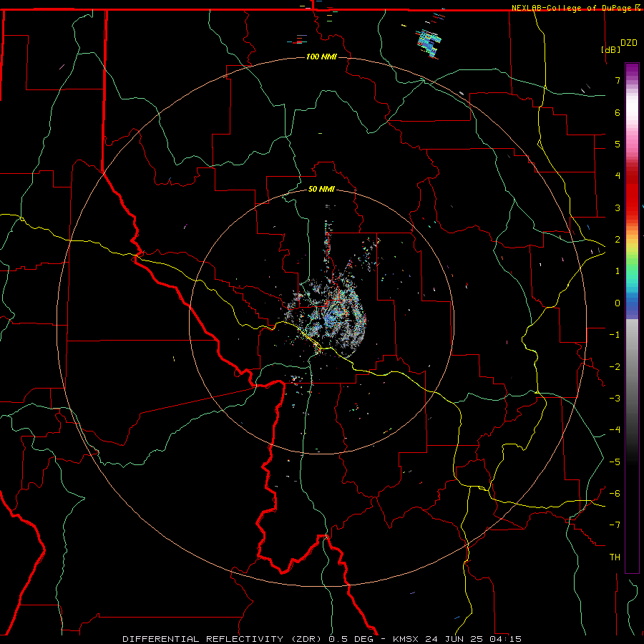
Task: Click the 1 dB value on the color scale
Action: [618, 271]
